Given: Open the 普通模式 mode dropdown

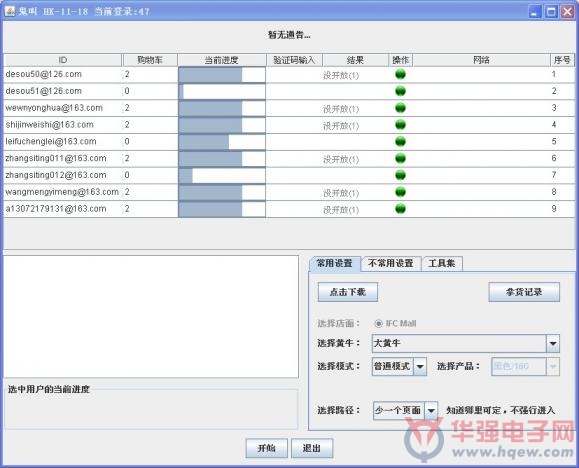Looking at the screenshot, I should pos(420,366).
